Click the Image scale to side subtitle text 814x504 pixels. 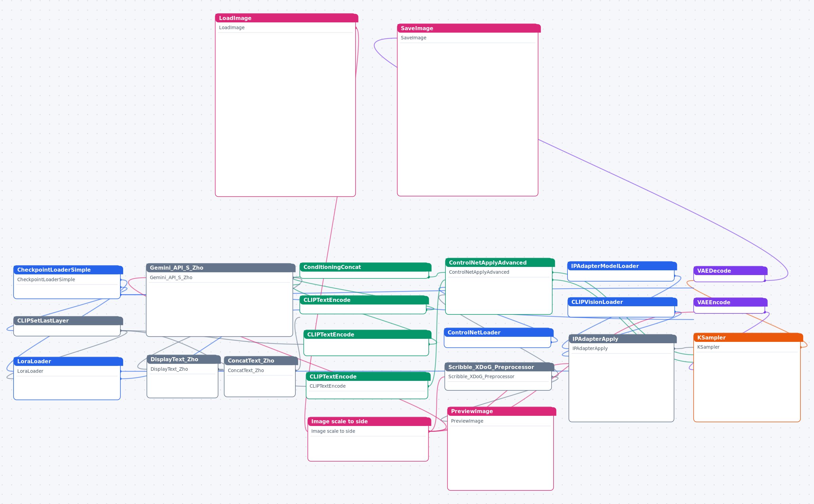pyautogui.click(x=333, y=431)
